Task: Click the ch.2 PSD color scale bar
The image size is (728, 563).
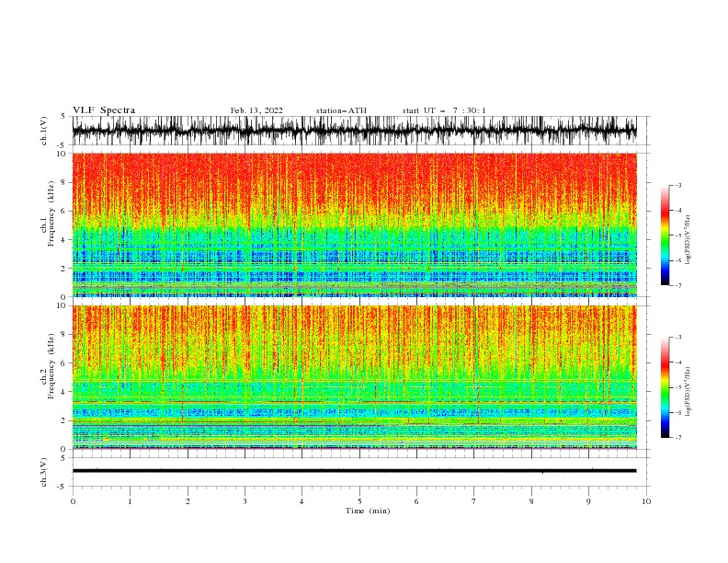Action: [x=665, y=387]
